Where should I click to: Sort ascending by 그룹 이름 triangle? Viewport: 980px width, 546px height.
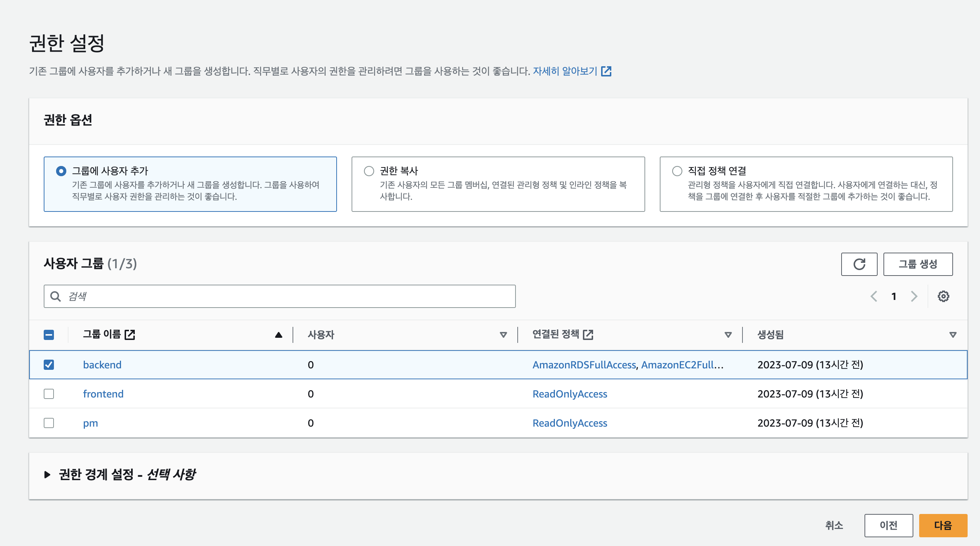click(278, 335)
